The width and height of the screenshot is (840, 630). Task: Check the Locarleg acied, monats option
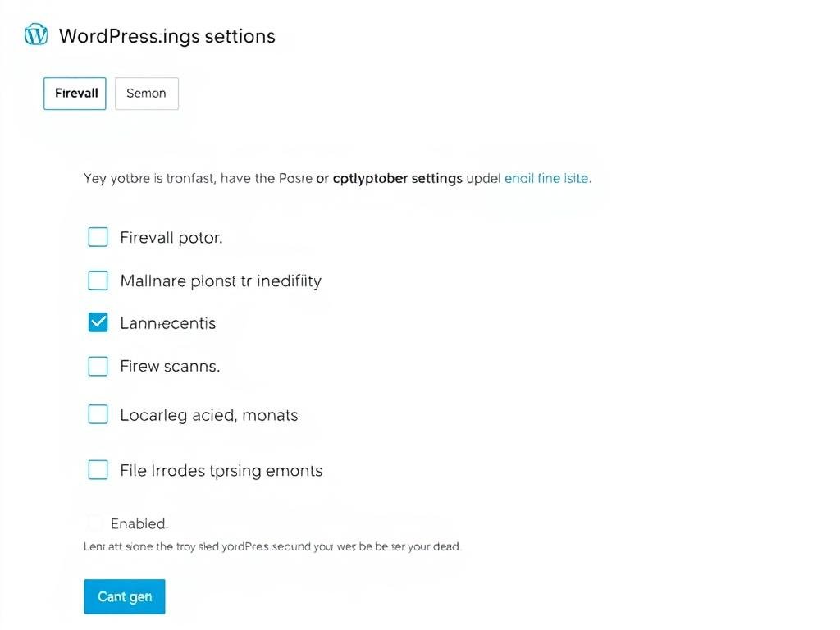(x=98, y=414)
